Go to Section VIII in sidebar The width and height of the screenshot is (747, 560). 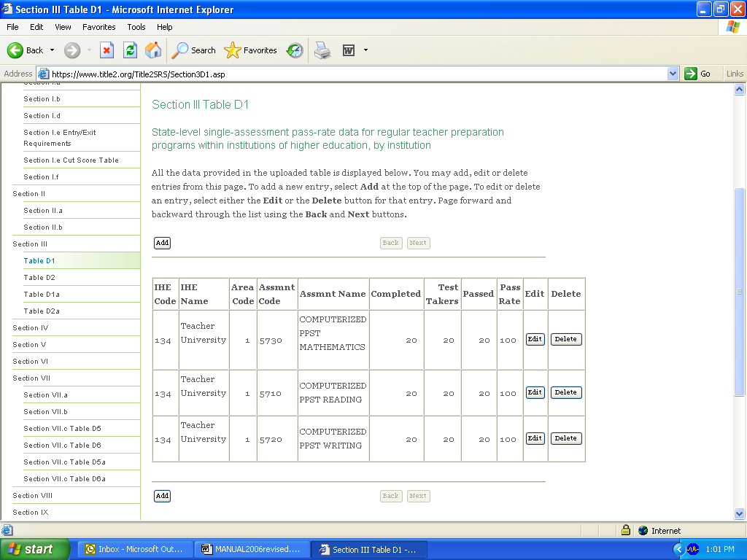[x=32, y=495]
